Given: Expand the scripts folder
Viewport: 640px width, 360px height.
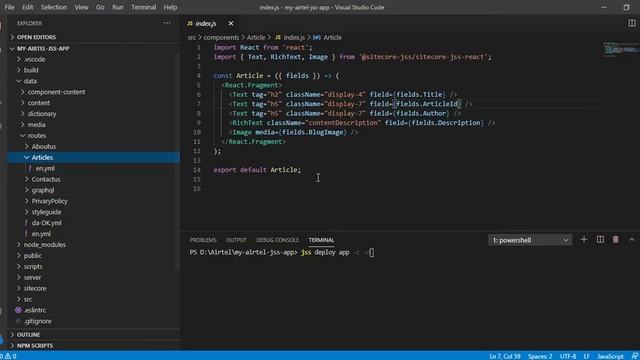Looking at the screenshot, I should coord(33,267).
